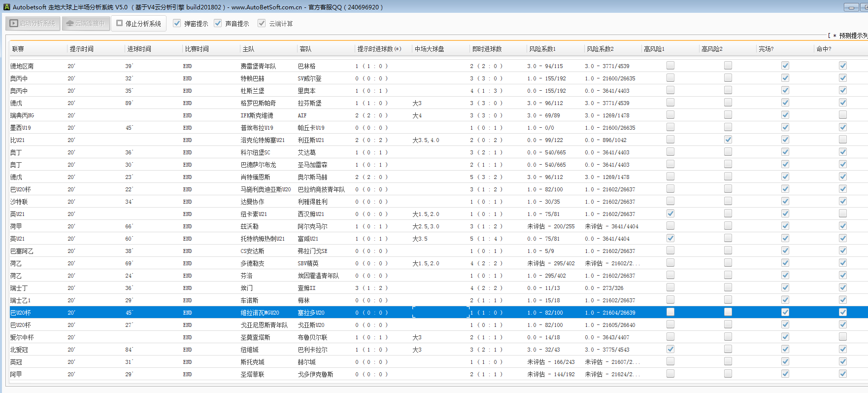Click the 即时进球数 column header
The width and height of the screenshot is (868, 393).
coord(487,49)
